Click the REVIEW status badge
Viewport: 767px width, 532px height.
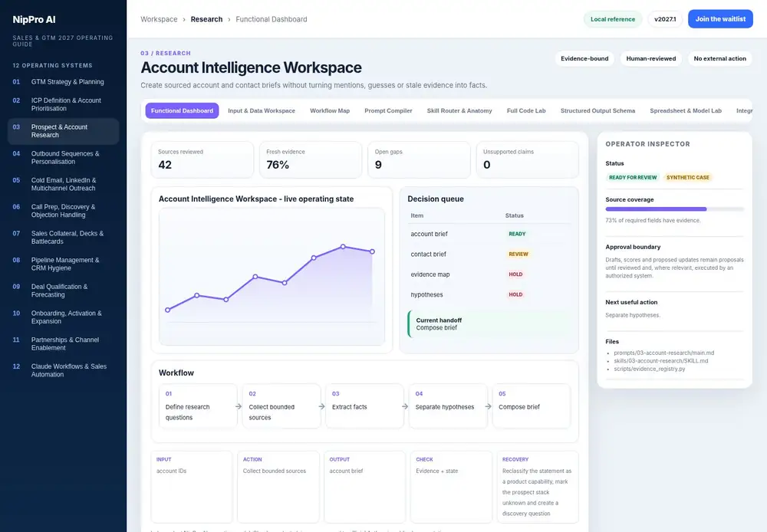[518, 255]
